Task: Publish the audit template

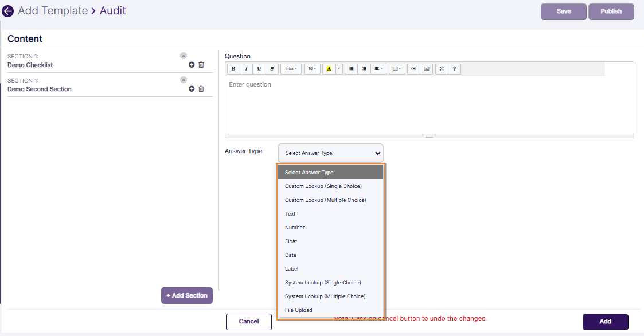Action: pyautogui.click(x=611, y=11)
